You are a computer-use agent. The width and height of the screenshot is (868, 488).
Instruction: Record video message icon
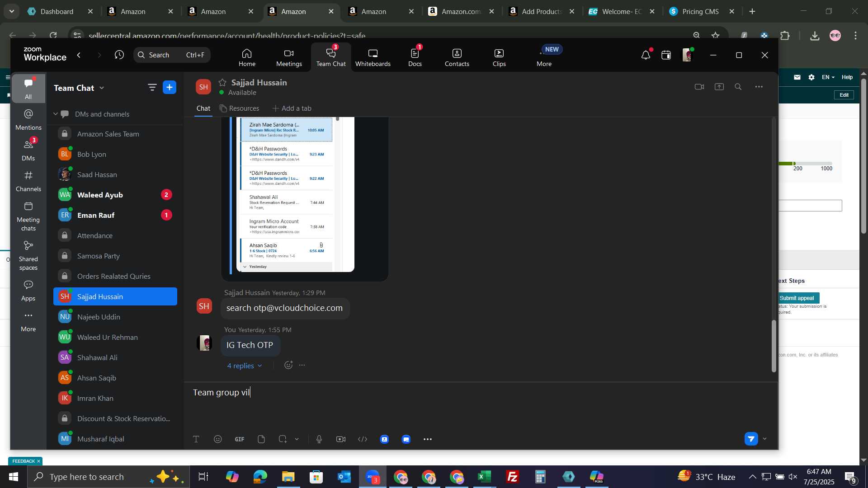[341, 439]
